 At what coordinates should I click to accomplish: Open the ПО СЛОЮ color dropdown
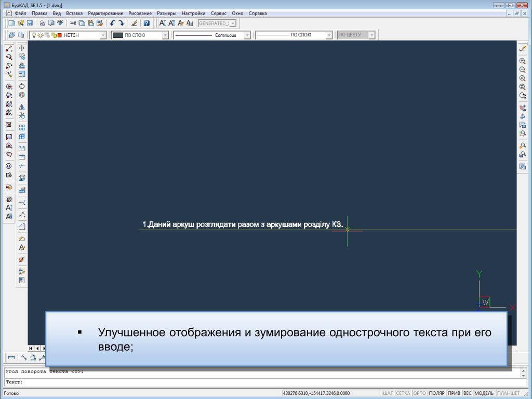tap(165, 35)
